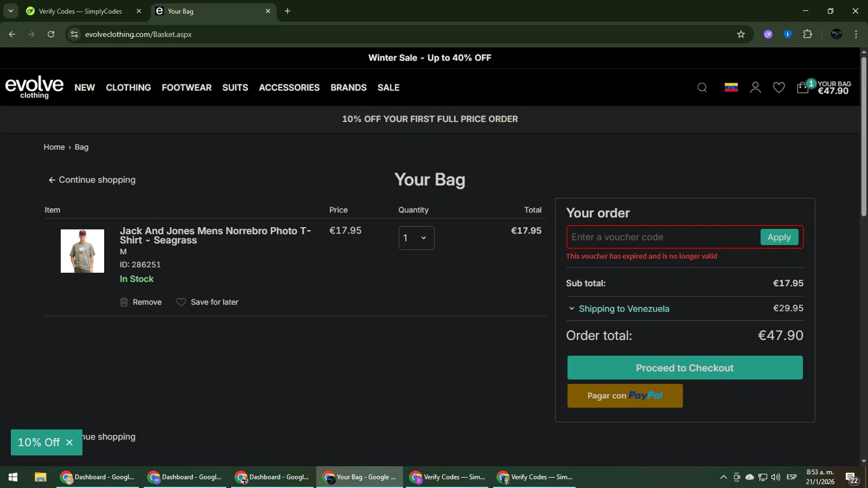Open the site search magnifier icon
The height and width of the screenshot is (488, 868).
click(x=702, y=88)
